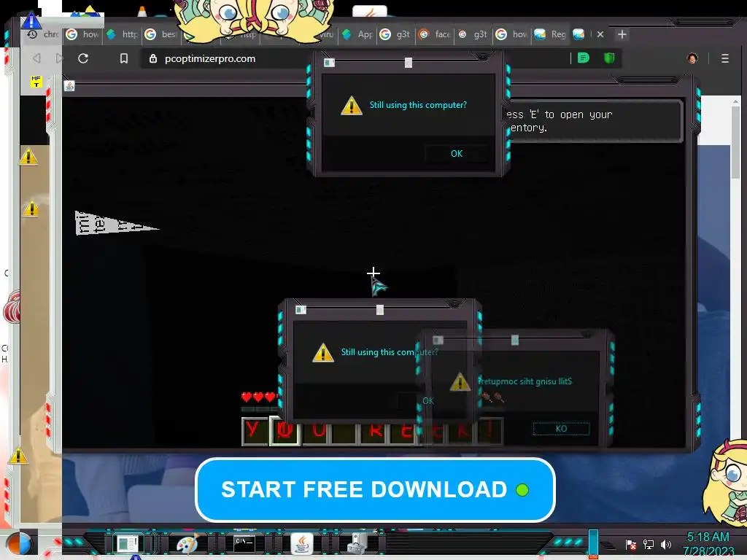Bookmark this page with the bookmark icon
This screenshot has width=747, height=560.
[x=124, y=58]
